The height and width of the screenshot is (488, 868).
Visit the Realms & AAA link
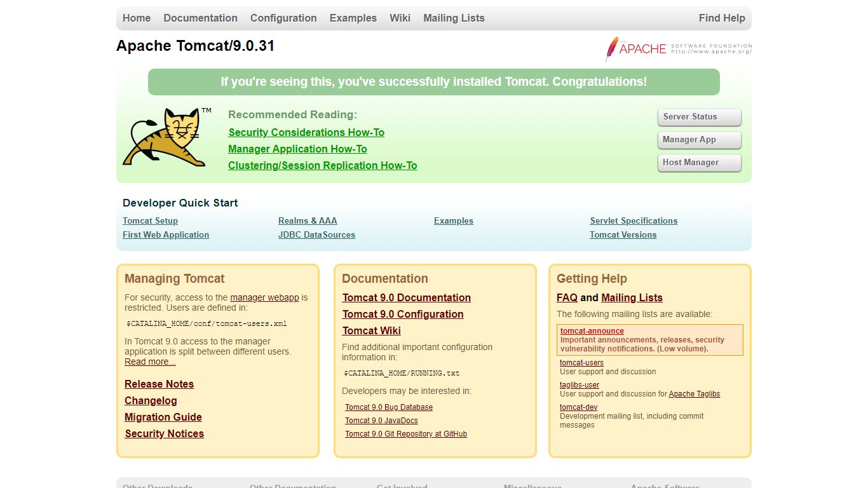(308, 220)
